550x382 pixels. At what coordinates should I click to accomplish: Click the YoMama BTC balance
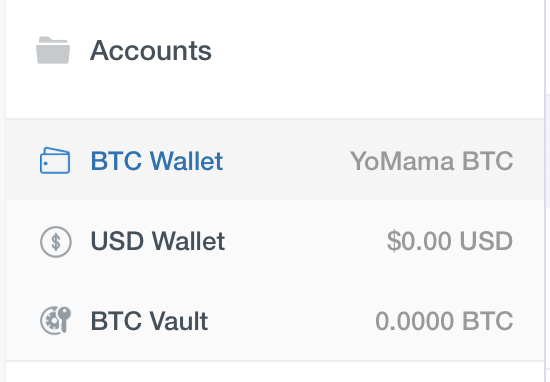click(432, 161)
